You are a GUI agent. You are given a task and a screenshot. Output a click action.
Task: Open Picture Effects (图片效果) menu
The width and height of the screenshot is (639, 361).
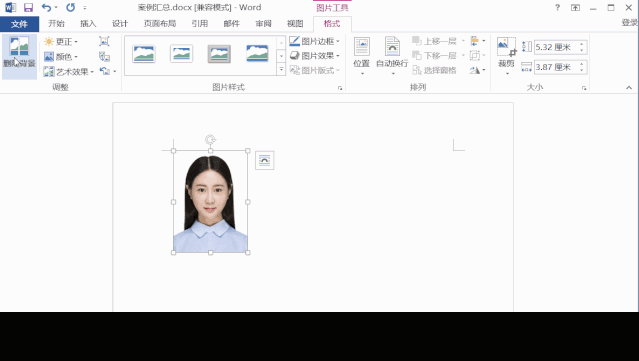[x=314, y=56]
